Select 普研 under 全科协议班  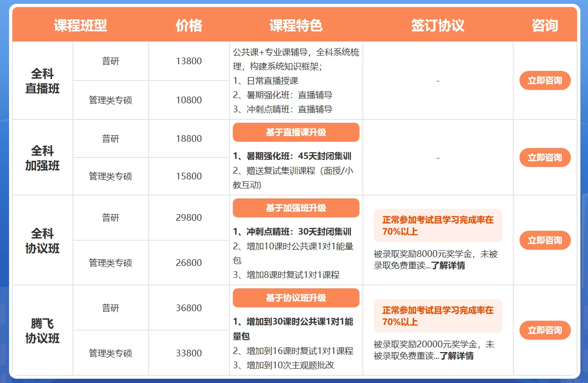110,217
